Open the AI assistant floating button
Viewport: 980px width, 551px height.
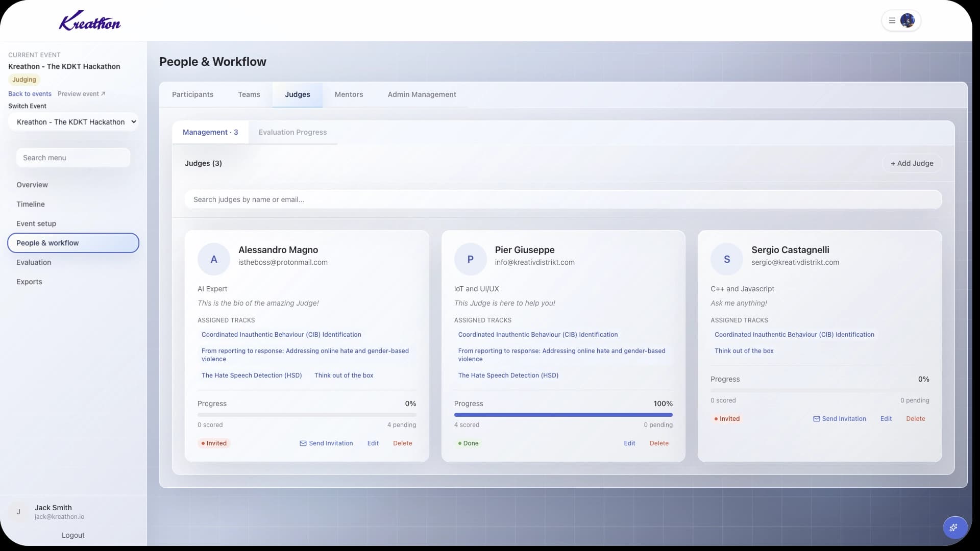pos(954,528)
